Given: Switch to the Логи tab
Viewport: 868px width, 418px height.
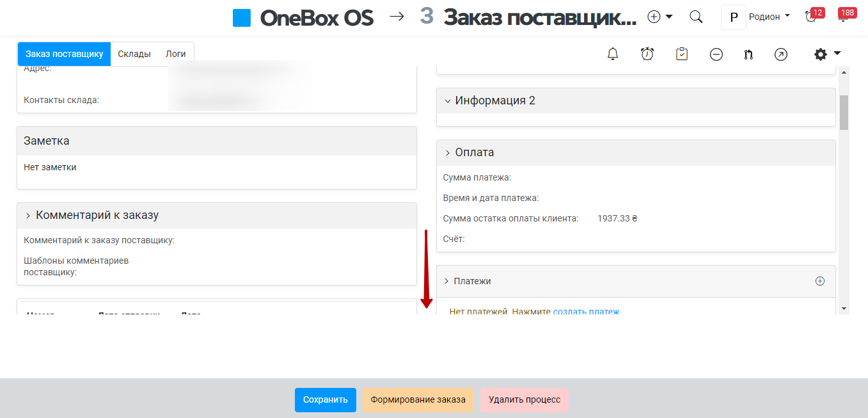Looking at the screenshot, I should coord(175,54).
